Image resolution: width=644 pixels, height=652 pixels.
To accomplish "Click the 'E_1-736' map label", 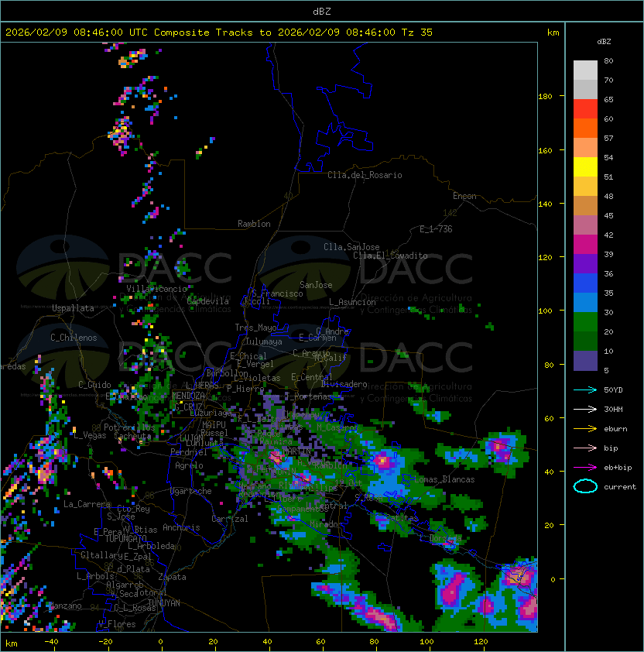I will coord(436,229).
